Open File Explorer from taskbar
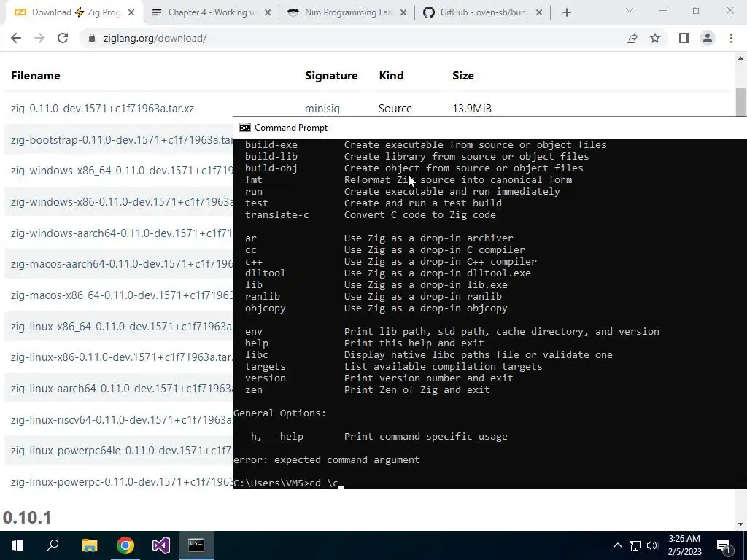This screenshot has width=747, height=560. pos(89,545)
